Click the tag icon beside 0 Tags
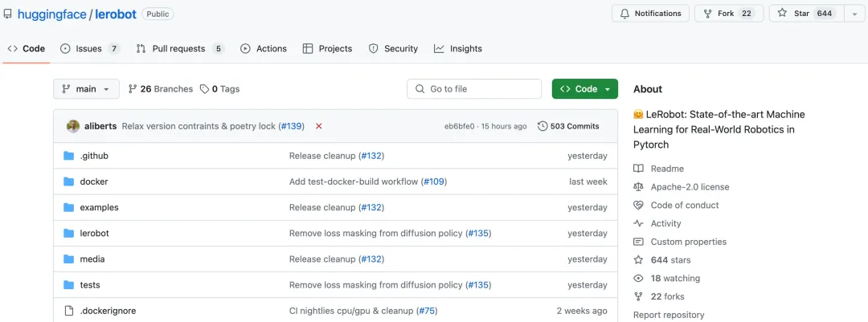Image resolution: width=868 pixels, height=322 pixels. (x=204, y=89)
